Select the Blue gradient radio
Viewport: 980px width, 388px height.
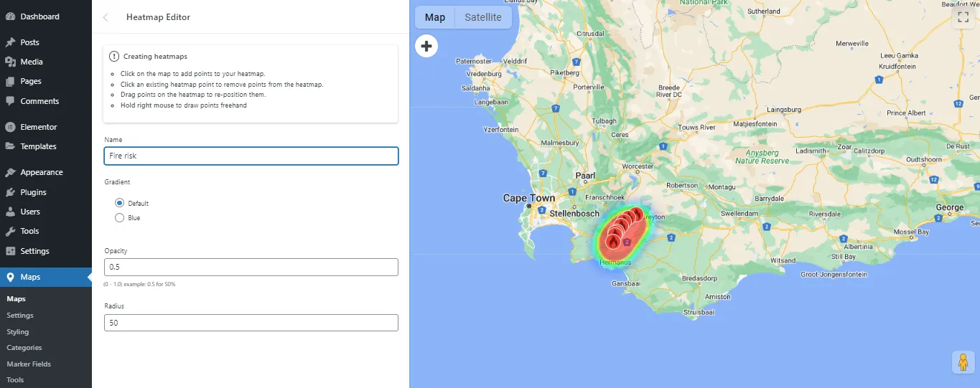tap(120, 217)
